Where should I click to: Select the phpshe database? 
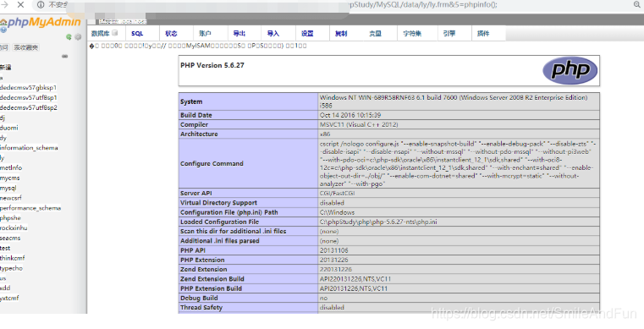10,218
